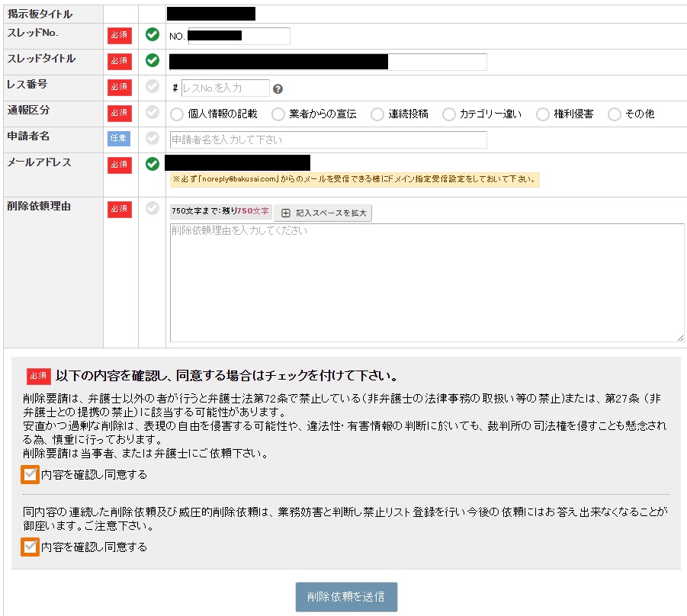Select 業者からの宣伝 radio option
This screenshot has width=687, height=616.
coord(278,114)
